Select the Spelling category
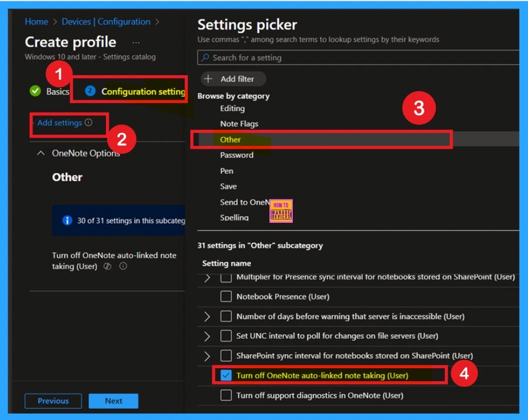Image resolution: width=528 pixels, height=420 pixels. tap(234, 218)
